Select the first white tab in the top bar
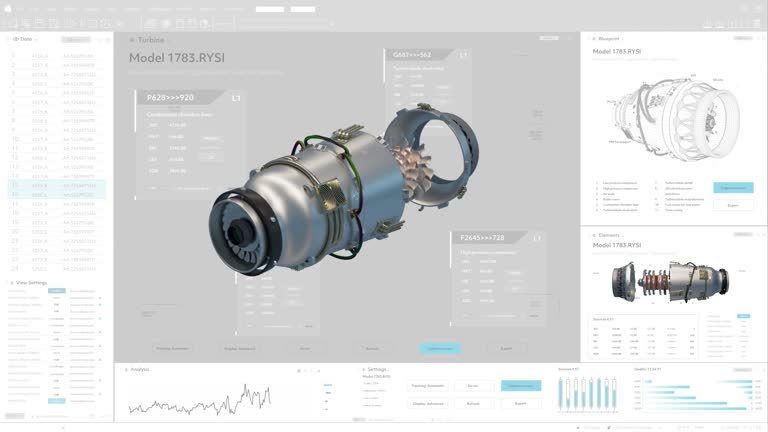 pyautogui.click(x=268, y=9)
